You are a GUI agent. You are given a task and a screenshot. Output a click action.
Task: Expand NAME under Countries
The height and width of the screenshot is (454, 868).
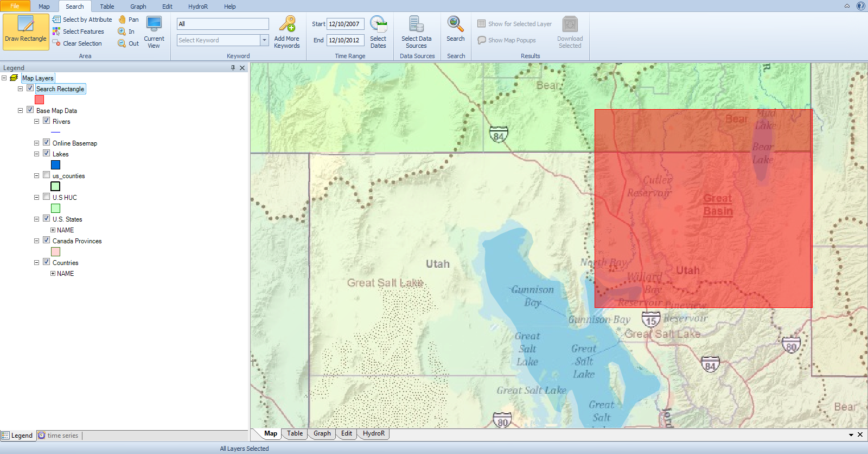[53, 274]
